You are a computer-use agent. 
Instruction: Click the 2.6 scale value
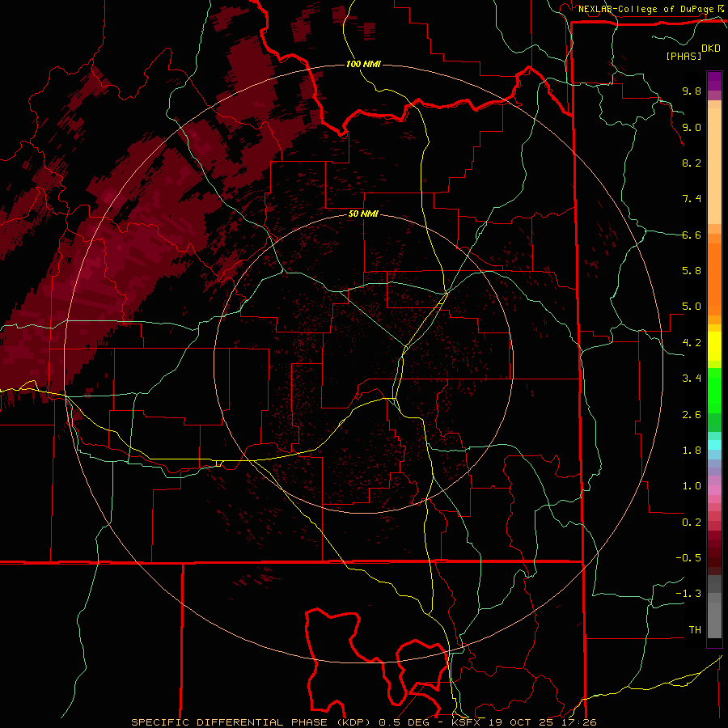point(692,415)
